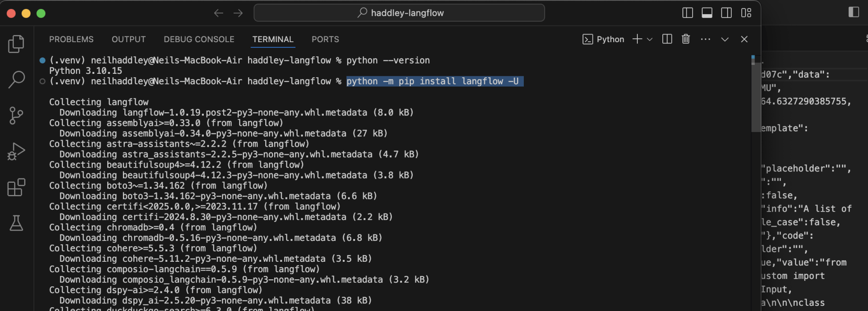
Task: Open terminal panel more actions menu
Action: pyautogui.click(x=705, y=39)
